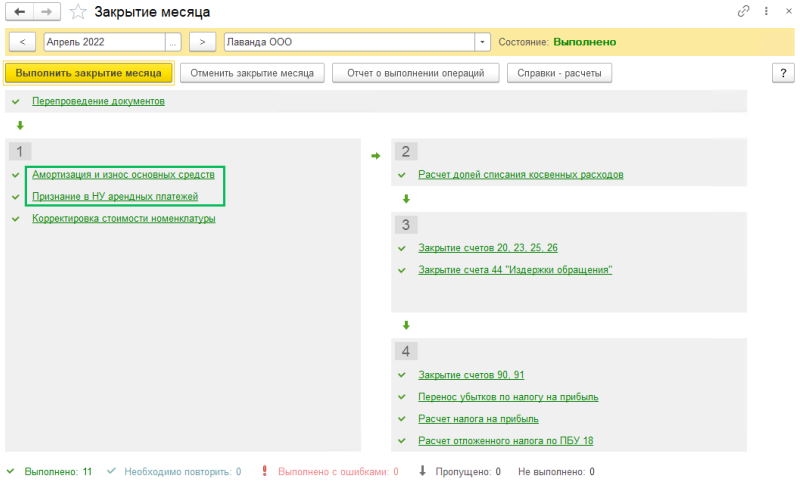The image size is (800, 485).
Task: Click checkmark beside Перенос убытков
Action: (x=402, y=397)
